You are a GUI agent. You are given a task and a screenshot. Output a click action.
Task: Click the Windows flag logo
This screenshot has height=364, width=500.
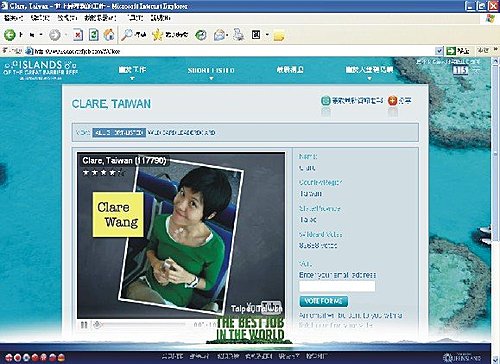(x=491, y=18)
